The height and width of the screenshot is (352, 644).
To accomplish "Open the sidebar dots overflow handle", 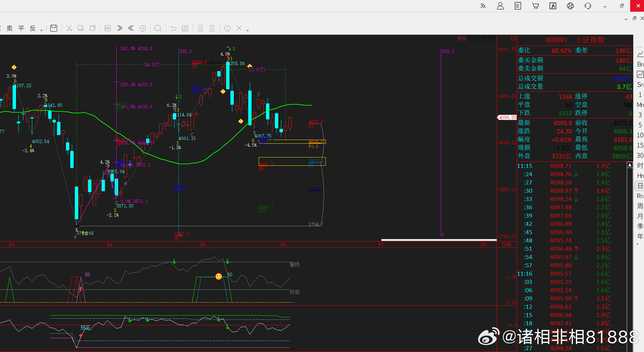I will click(x=640, y=47).
